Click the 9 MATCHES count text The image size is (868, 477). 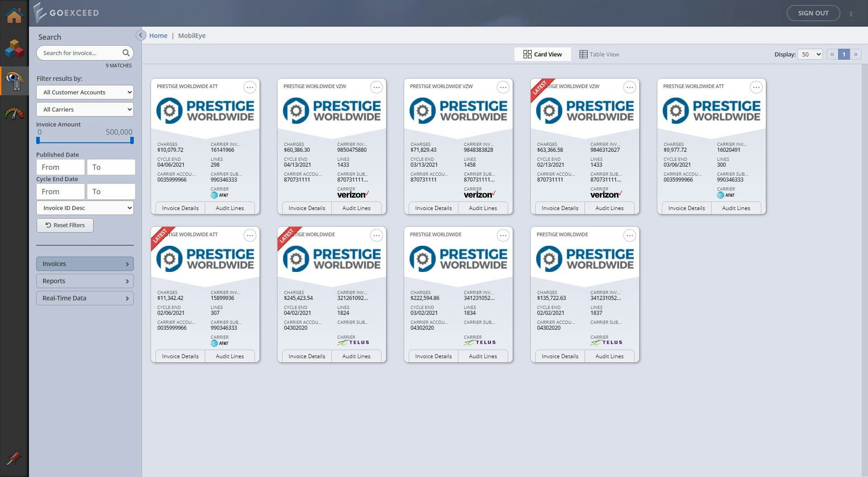tap(119, 65)
